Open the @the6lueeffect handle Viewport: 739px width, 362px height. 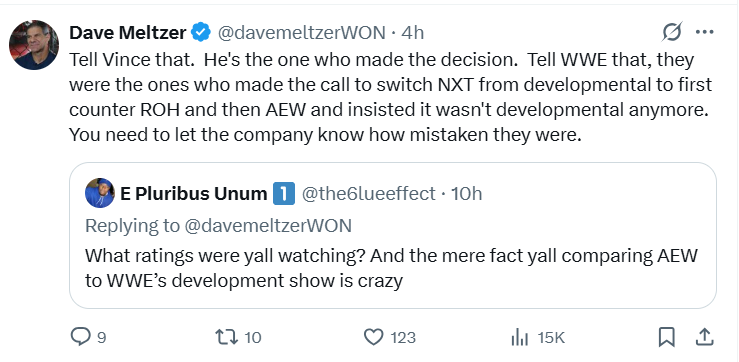[x=368, y=193]
